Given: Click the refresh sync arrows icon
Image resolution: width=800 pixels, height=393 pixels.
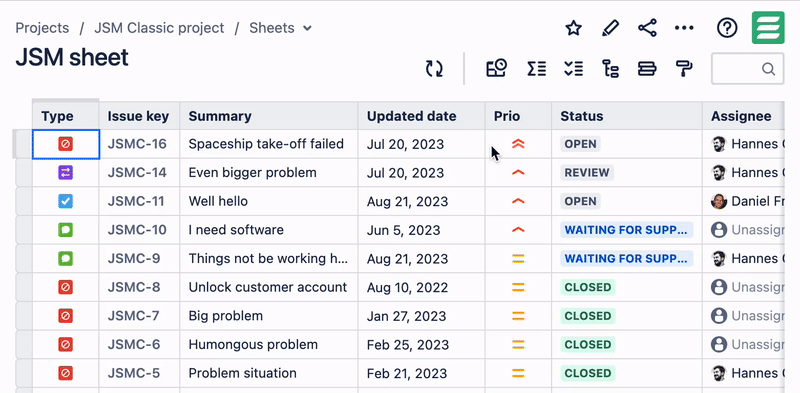Looking at the screenshot, I should point(434,68).
